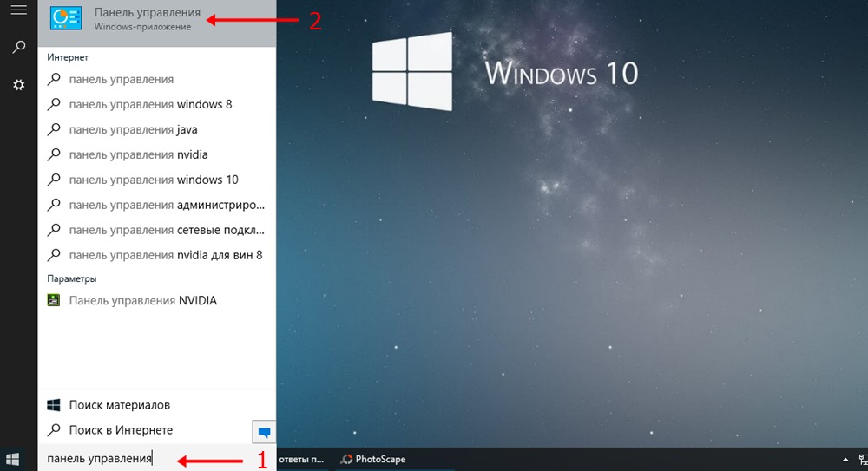Click the Windows Start button
The width and height of the screenshot is (868, 471).
click(13, 459)
